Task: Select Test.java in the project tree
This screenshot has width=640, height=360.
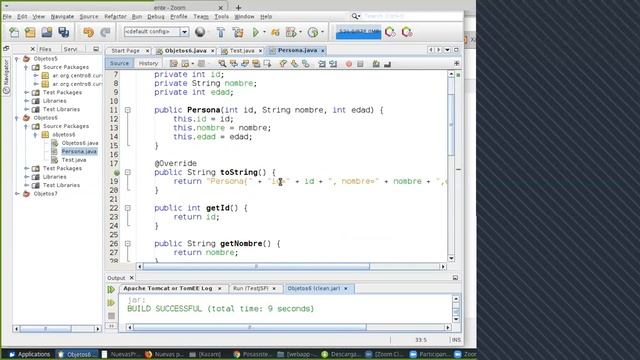Action: [74, 160]
